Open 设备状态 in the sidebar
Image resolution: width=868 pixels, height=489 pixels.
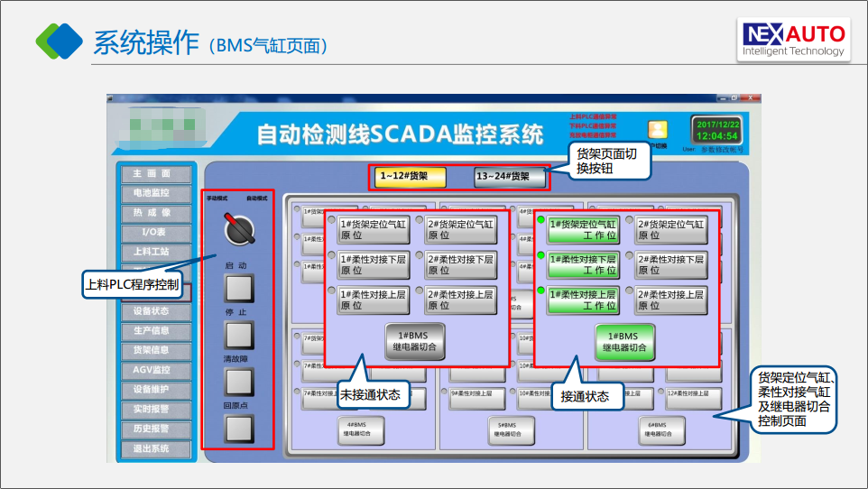coord(156,311)
